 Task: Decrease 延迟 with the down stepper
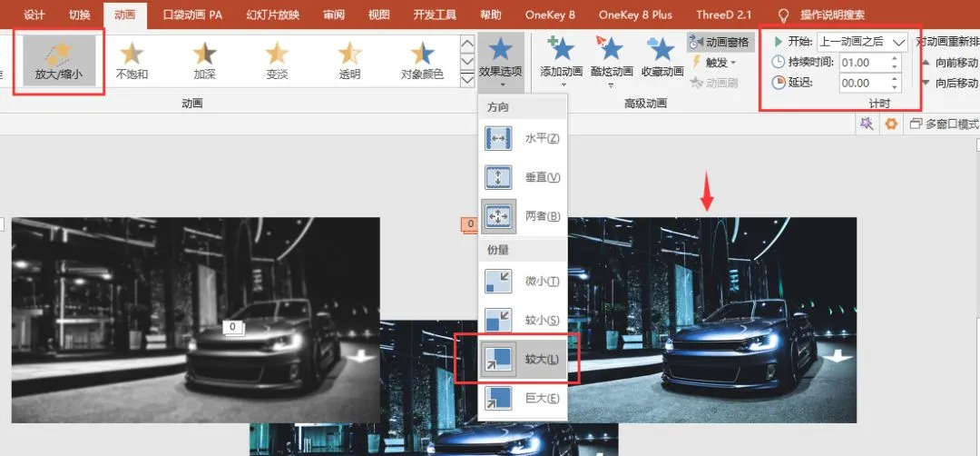pos(895,87)
